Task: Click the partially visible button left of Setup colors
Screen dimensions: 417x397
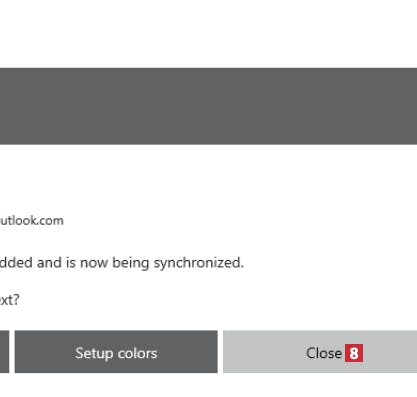Action: (x=4, y=352)
